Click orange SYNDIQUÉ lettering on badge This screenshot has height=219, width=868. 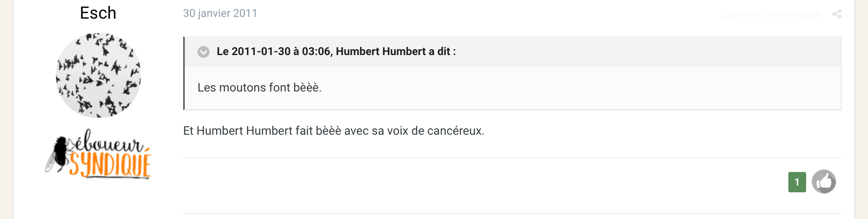(x=110, y=166)
